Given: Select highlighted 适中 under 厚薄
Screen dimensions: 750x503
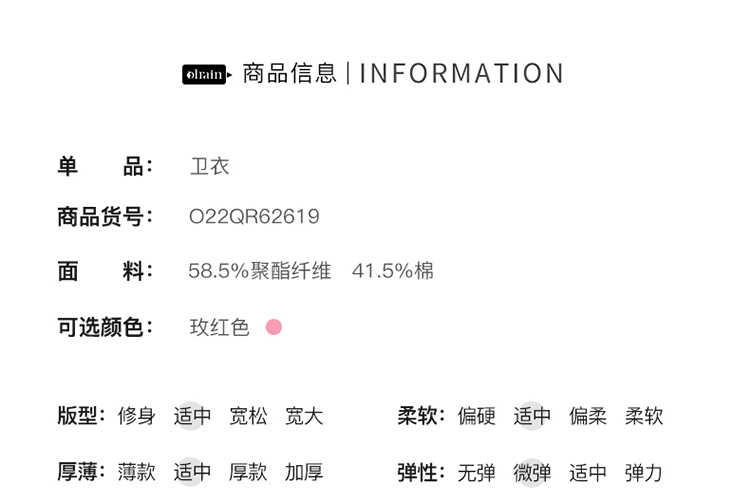Looking at the screenshot, I should pyautogui.click(x=192, y=472).
